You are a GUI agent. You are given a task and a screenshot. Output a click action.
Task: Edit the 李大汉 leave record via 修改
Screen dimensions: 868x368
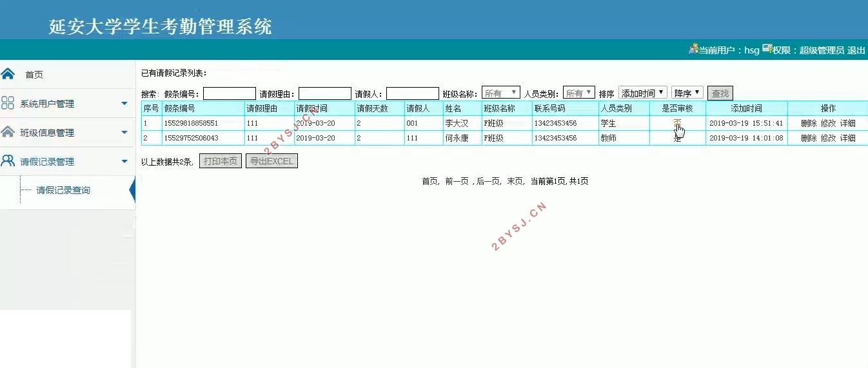point(828,123)
